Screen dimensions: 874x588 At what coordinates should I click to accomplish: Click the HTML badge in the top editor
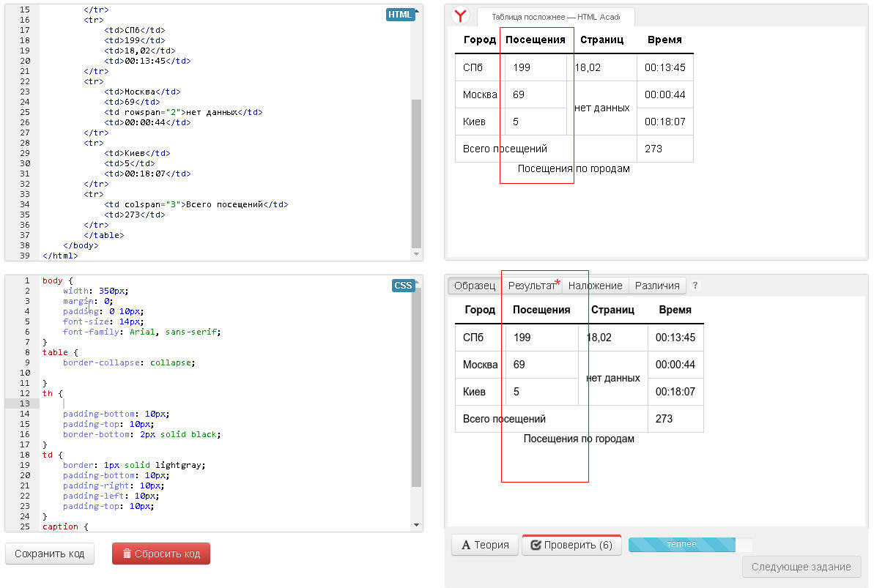tap(400, 15)
